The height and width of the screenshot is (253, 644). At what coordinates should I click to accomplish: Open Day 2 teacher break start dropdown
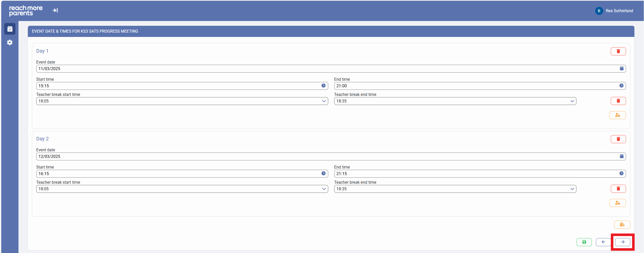pyautogui.click(x=182, y=189)
